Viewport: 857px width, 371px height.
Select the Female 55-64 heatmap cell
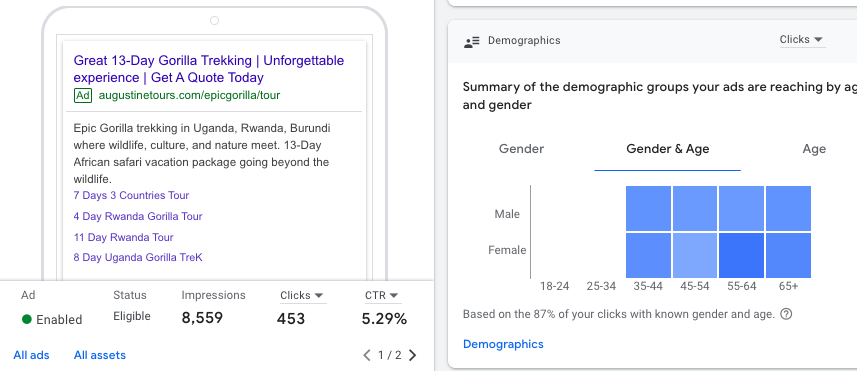[742, 255]
